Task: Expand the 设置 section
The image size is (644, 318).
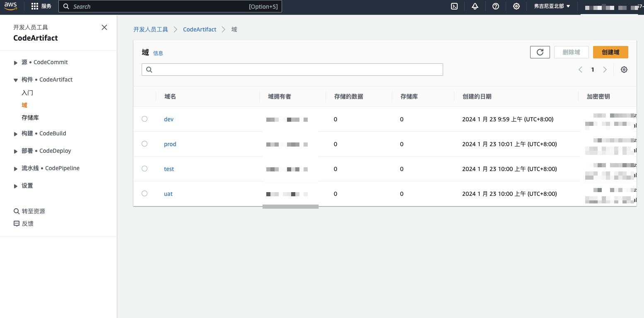Action: tap(16, 186)
